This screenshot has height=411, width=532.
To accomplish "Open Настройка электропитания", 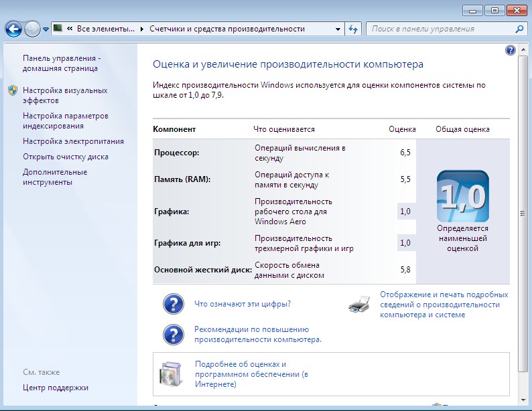I will (73, 141).
